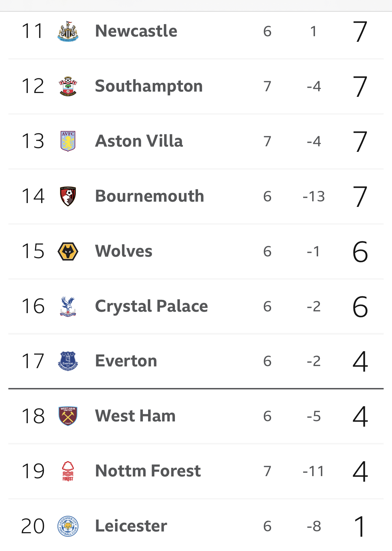This screenshot has height=551, width=392.
Task: Tap the Wolves wolf-head crest
Action: coord(68,251)
